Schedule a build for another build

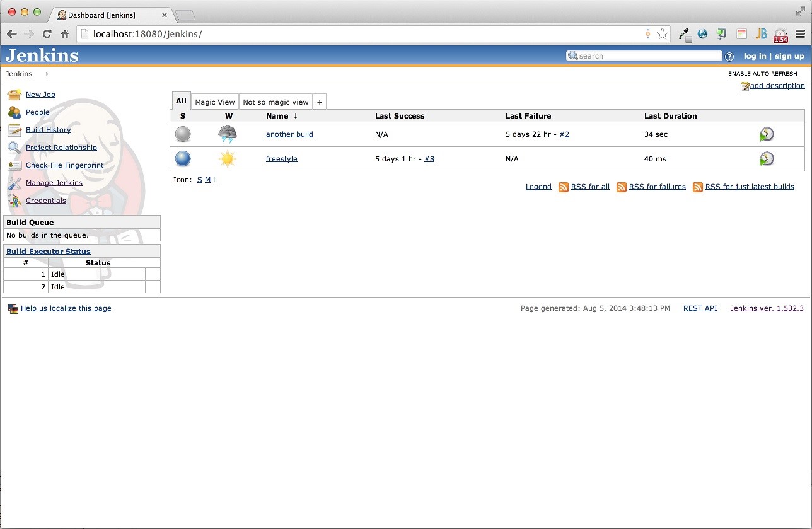pyautogui.click(x=767, y=134)
